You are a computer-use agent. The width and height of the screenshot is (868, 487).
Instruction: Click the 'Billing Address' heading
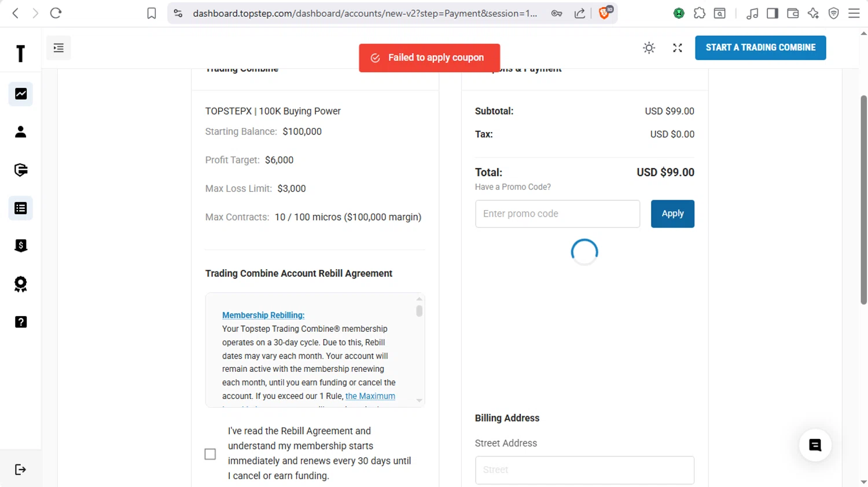pos(507,418)
